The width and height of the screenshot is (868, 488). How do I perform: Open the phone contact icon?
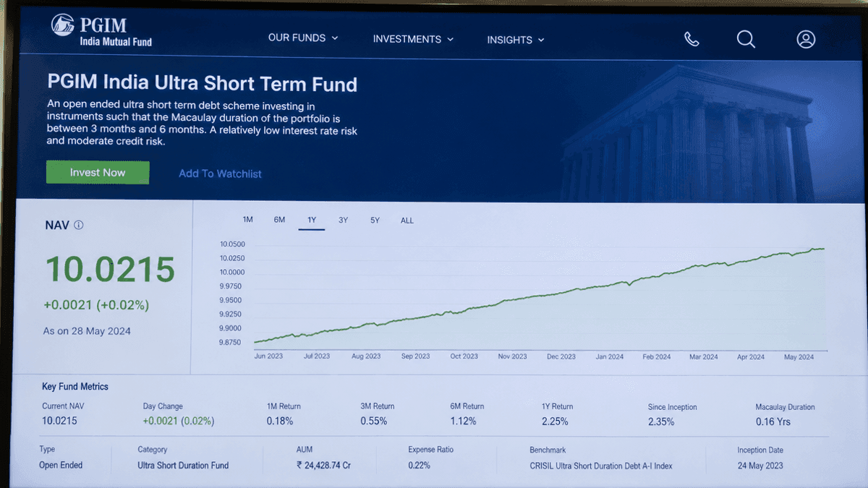pos(692,39)
